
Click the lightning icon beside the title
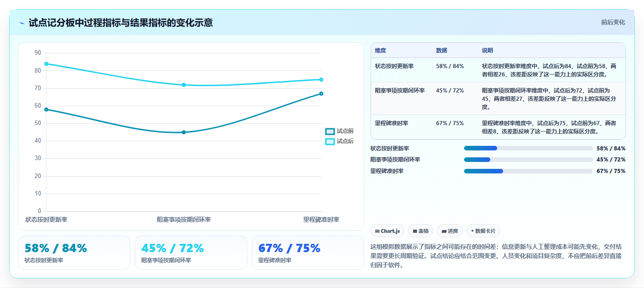tap(22, 23)
